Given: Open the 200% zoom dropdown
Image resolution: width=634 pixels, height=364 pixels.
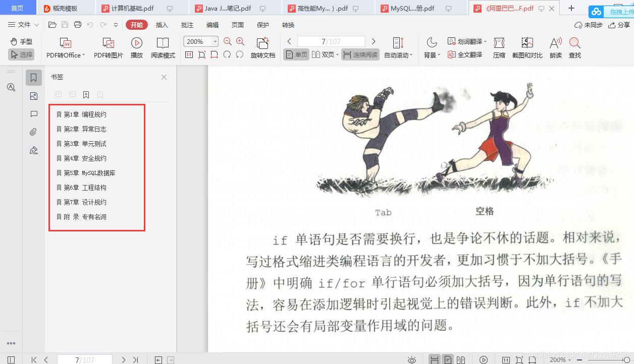Looking at the screenshot, I should pyautogui.click(x=216, y=42).
